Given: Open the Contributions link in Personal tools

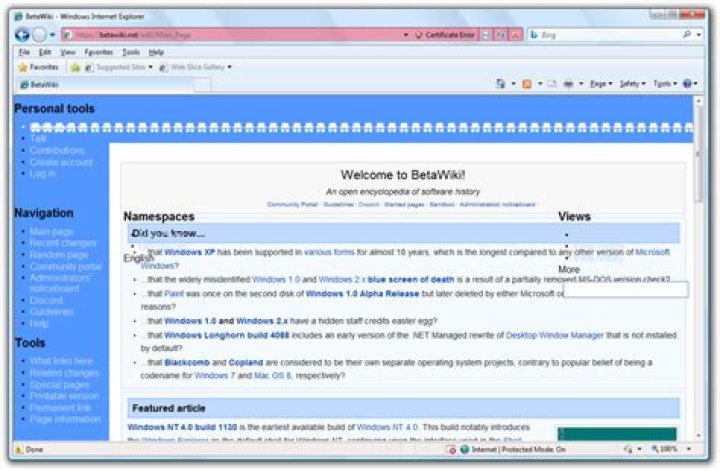Looking at the screenshot, I should [57, 151].
